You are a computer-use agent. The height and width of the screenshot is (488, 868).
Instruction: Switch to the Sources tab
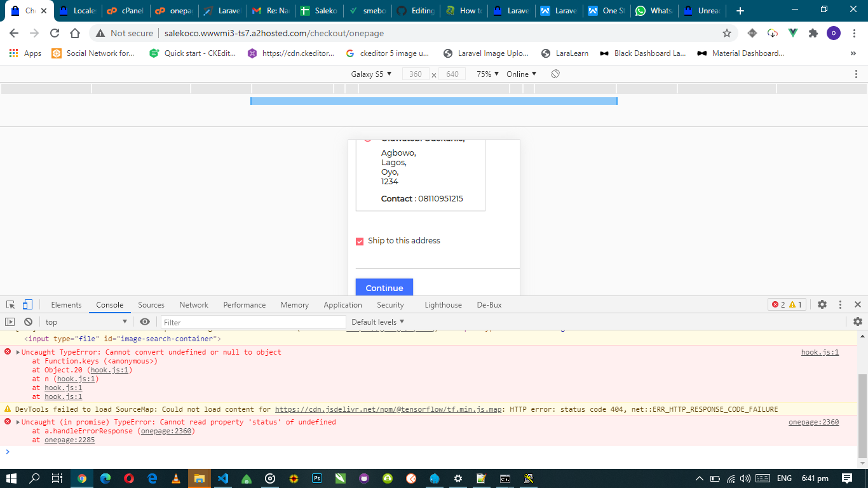(151, 305)
